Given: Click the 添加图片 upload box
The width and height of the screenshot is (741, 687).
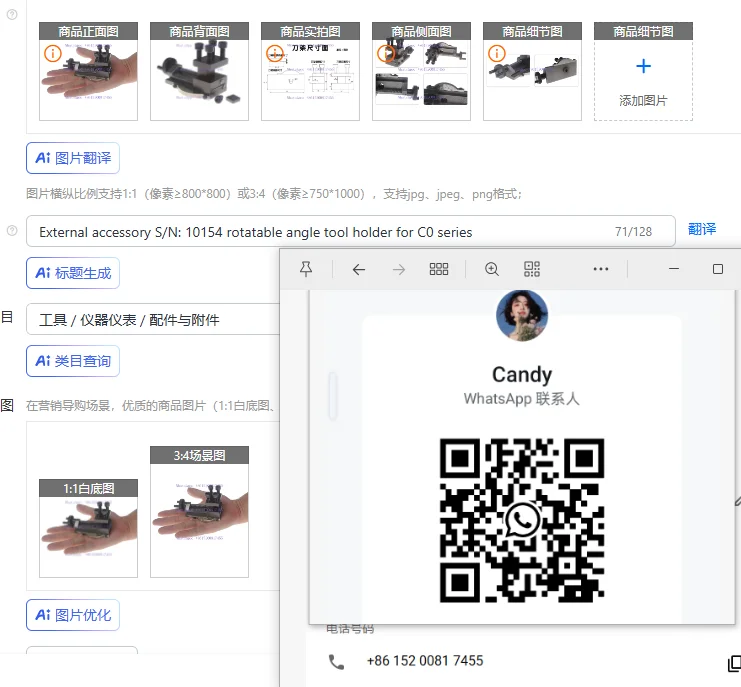Looking at the screenshot, I should pyautogui.click(x=643, y=71).
